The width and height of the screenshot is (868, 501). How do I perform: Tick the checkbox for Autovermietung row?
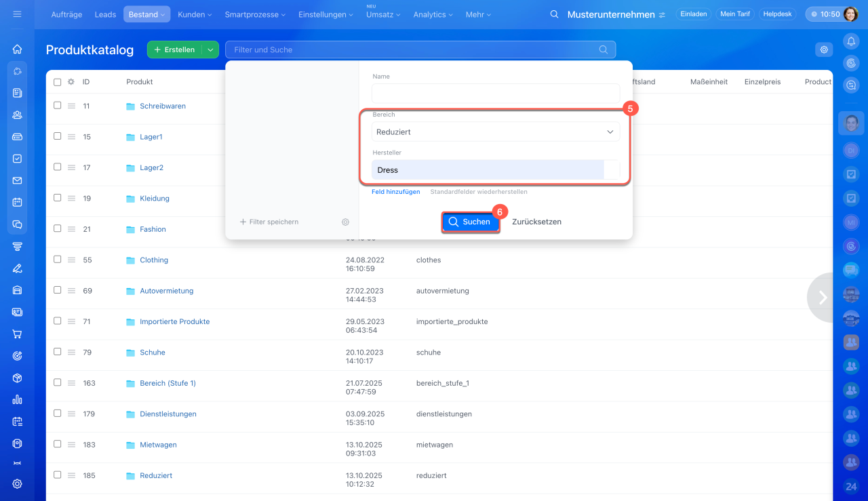[x=57, y=290]
